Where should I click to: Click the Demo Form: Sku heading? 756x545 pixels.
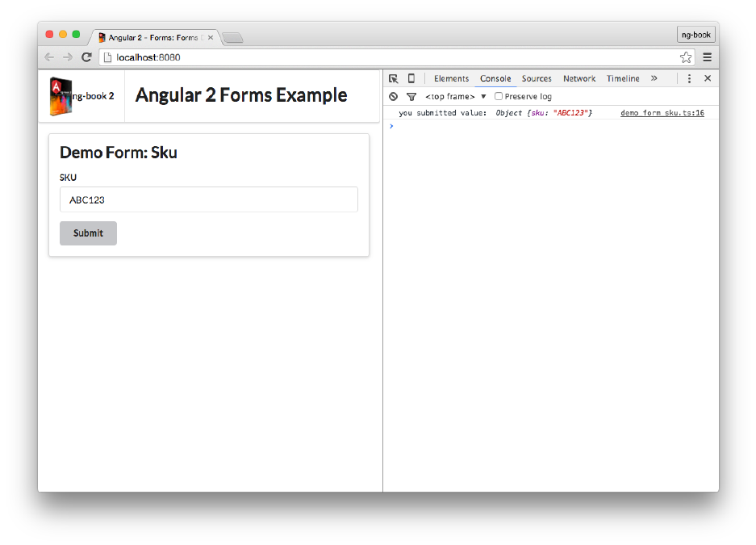(x=119, y=153)
